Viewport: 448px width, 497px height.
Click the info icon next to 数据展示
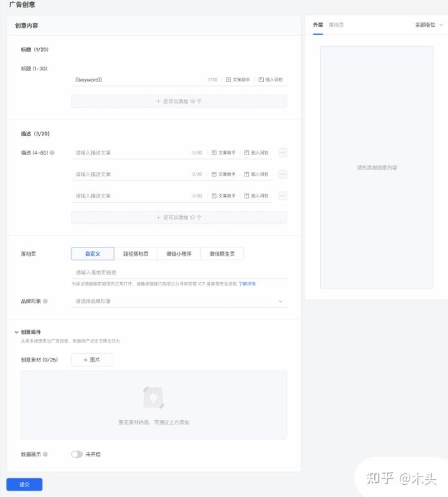[46, 454]
